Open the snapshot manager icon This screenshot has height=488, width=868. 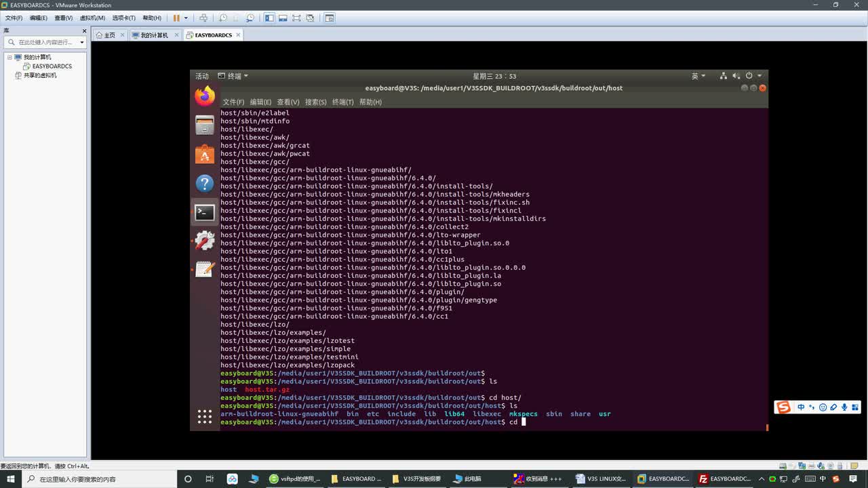tap(250, 18)
